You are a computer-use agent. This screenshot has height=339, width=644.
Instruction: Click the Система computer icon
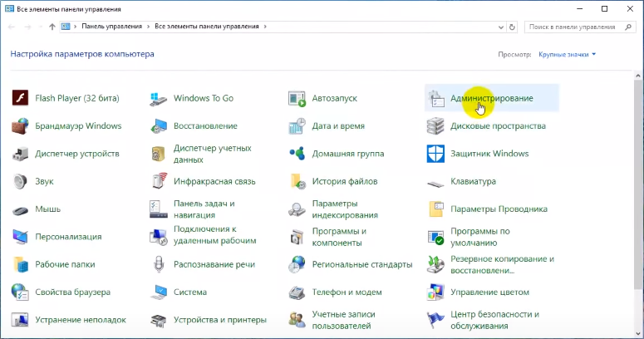pos(159,292)
